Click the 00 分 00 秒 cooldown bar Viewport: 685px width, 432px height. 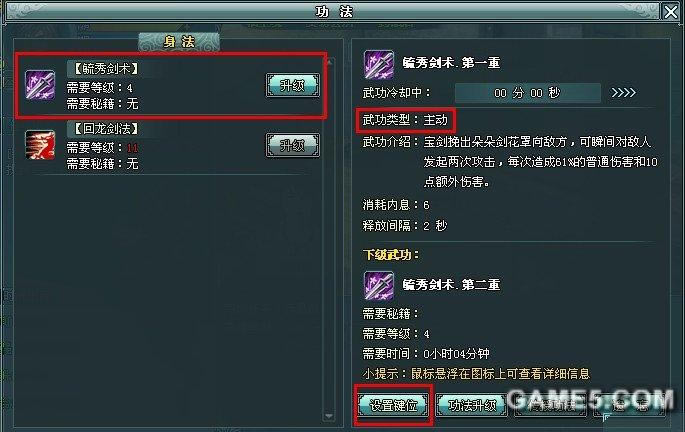coord(527,93)
